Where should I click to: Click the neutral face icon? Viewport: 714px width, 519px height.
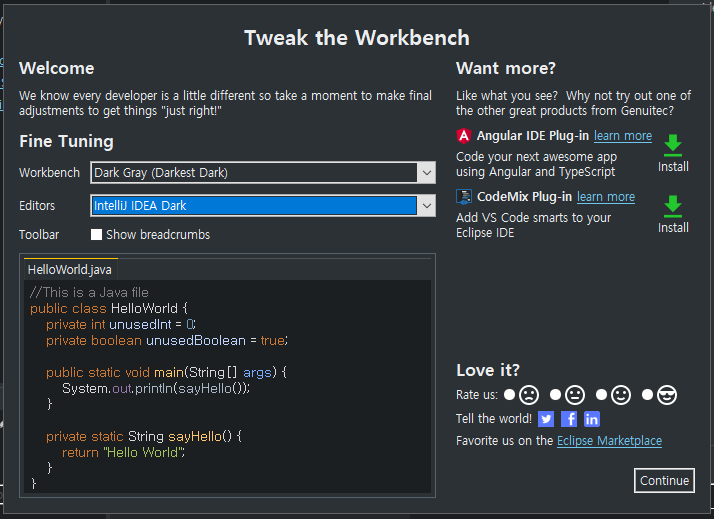coord(575,395)
